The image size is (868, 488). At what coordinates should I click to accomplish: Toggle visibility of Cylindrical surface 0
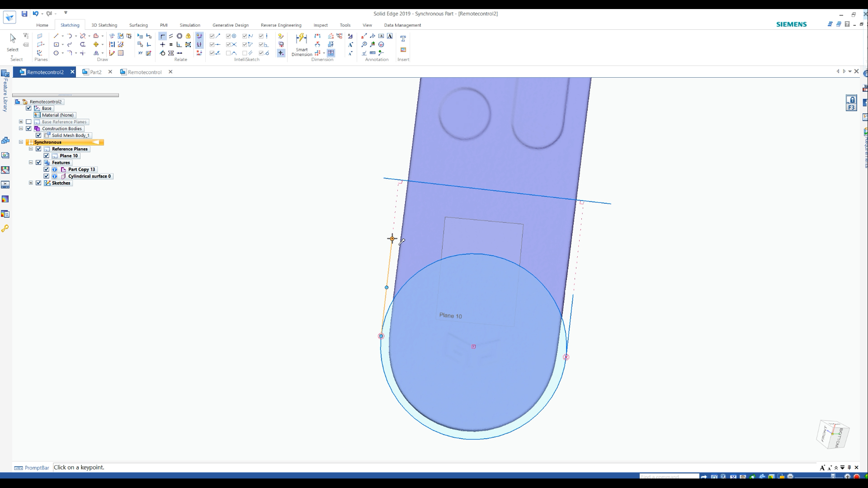[x=47, y=176]
